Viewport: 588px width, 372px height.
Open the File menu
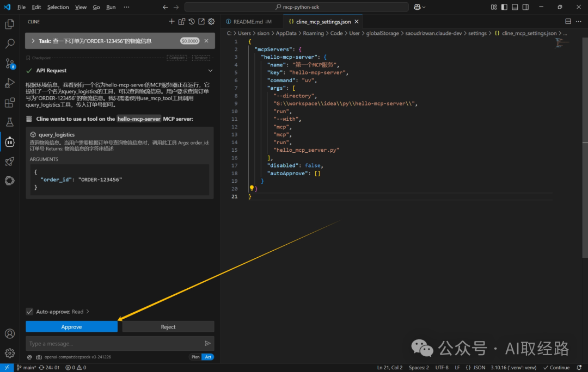(x=21, y=7)
